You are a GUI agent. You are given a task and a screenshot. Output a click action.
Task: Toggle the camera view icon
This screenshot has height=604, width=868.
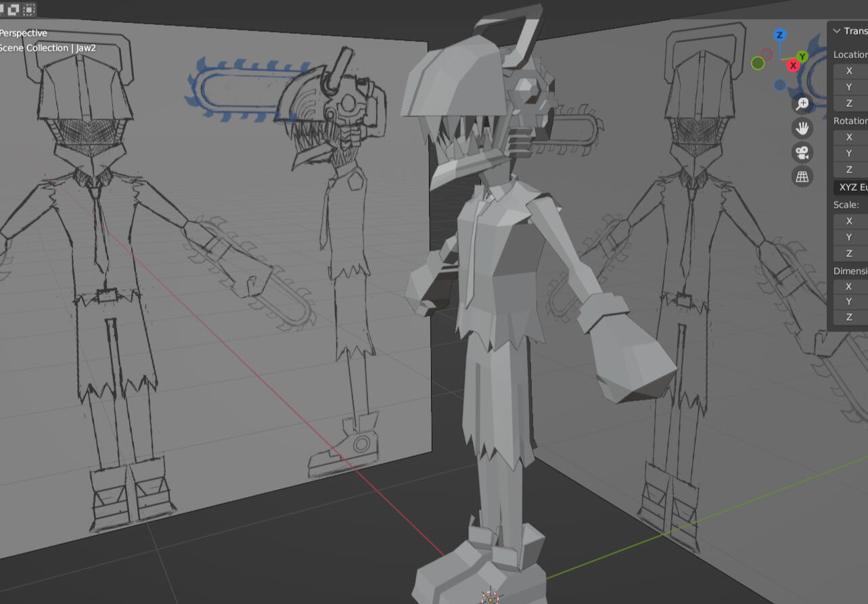[802, 152]
